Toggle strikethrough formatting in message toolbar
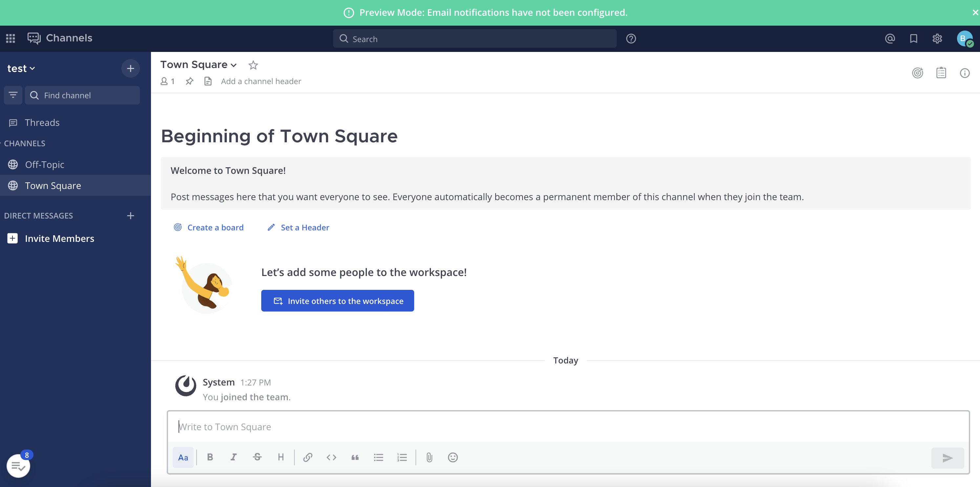Image resolution: width=980 pixels, height=487 pixels. tap(257, 457)
